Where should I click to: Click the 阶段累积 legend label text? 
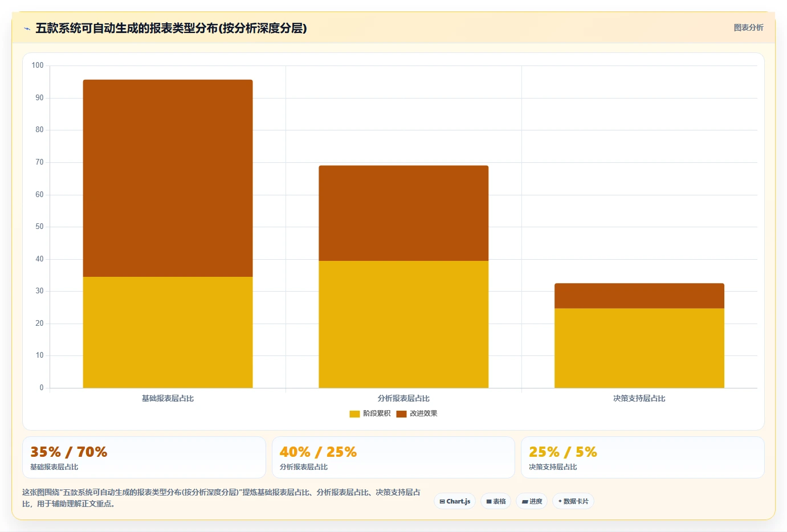[x=377, y=414]
